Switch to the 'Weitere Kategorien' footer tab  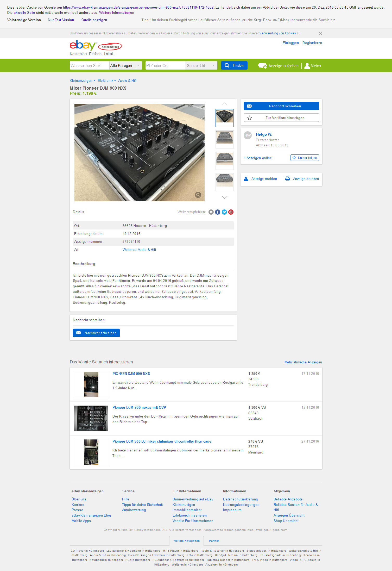click(186, 541)
